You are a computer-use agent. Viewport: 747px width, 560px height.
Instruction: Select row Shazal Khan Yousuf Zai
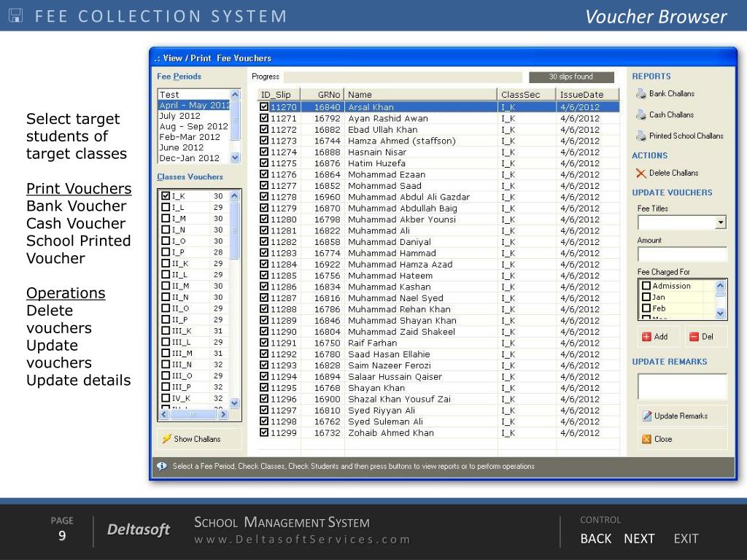tap(438, 399)
